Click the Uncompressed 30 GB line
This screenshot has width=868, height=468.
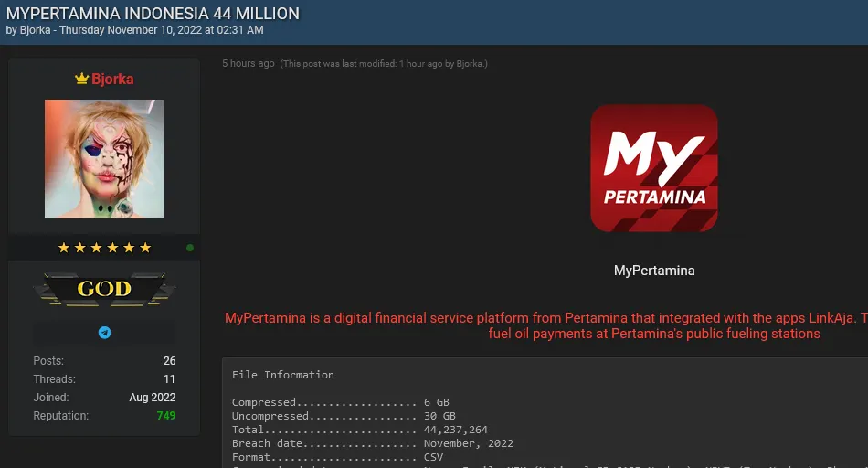tap(344, 416)
